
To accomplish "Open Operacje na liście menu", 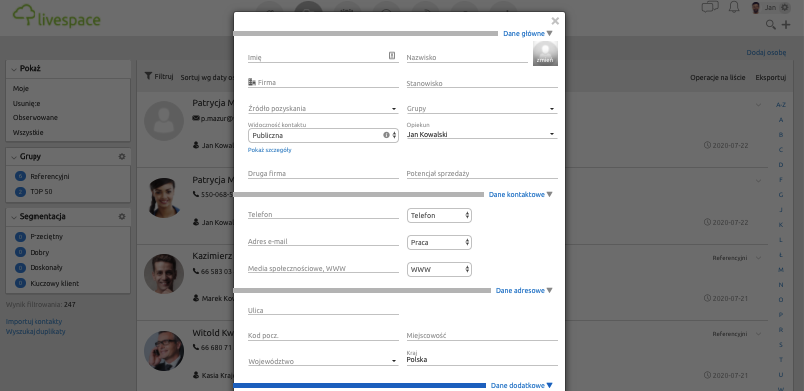I will coord(717,77).
